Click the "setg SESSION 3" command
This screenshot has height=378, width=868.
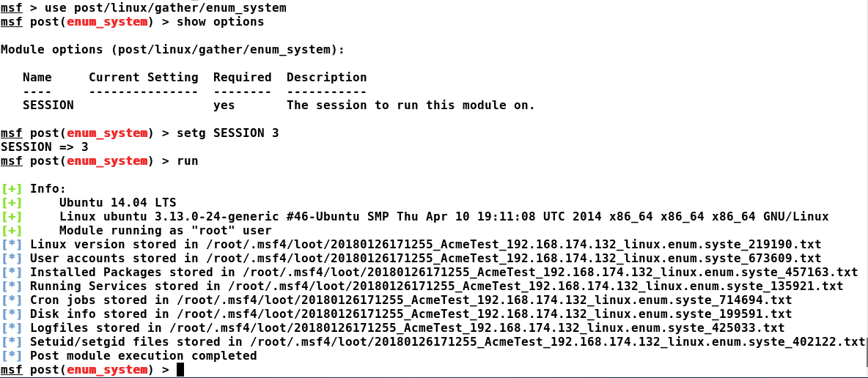click(227, 133)
